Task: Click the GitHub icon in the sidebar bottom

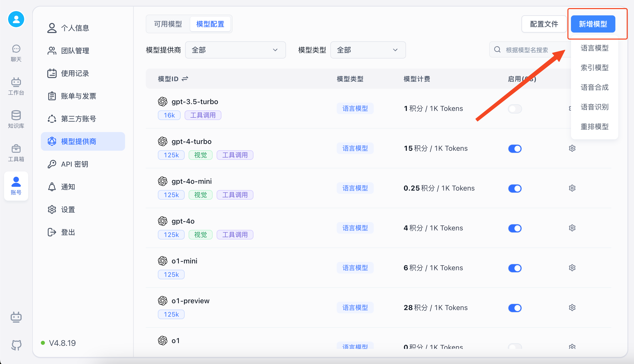Action: (16, 345)
